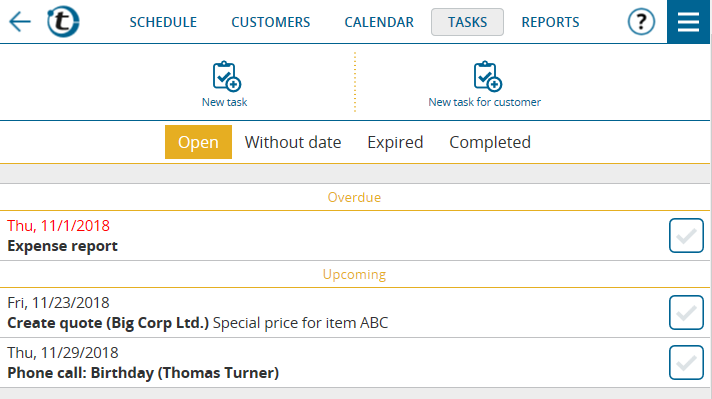Show tasks Without date
712x399 pixels.
(x=293, y=142)
